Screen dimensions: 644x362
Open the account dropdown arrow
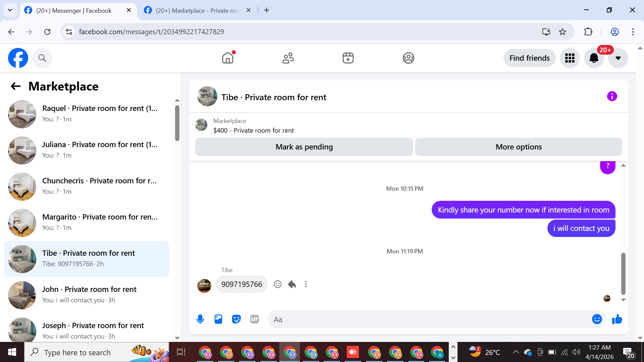[618, 58]
